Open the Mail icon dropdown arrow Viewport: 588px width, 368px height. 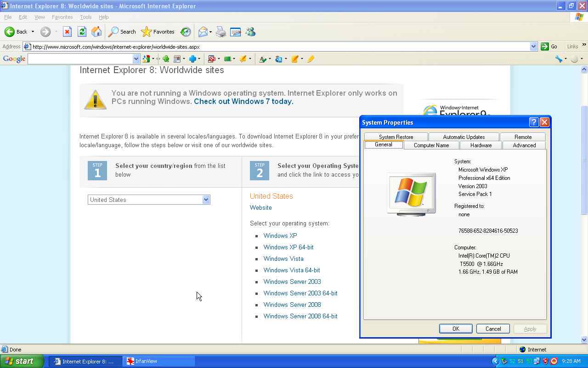tap(210, 32)
